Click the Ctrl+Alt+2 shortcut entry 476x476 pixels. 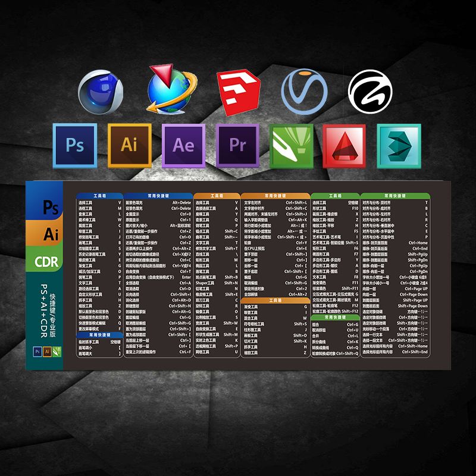297,295
